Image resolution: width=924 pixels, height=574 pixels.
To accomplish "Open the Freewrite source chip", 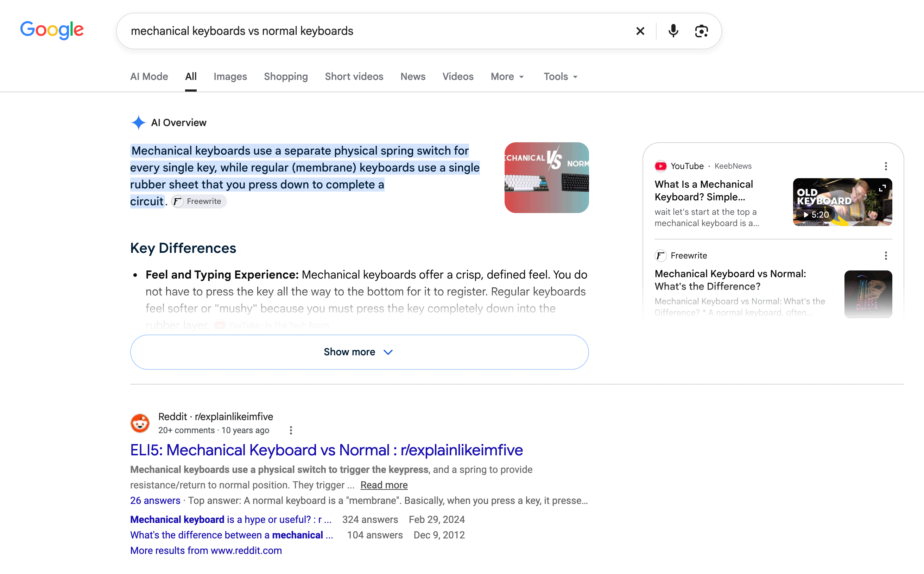I will click(x=199, y=201).
